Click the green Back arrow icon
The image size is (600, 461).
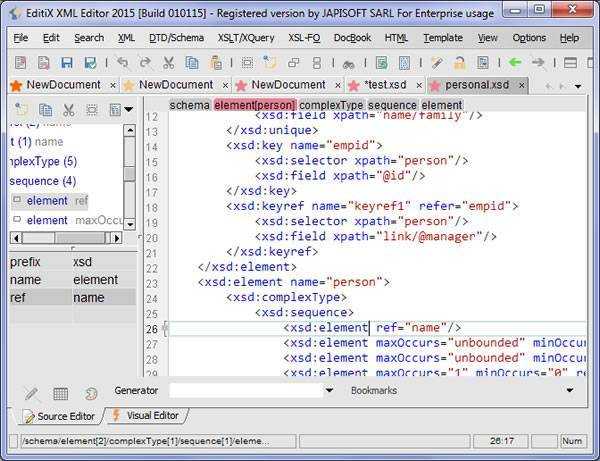click(515, 62)
